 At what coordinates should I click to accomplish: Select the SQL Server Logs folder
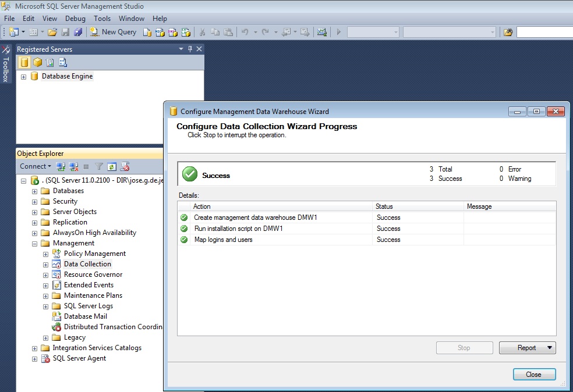89,306
